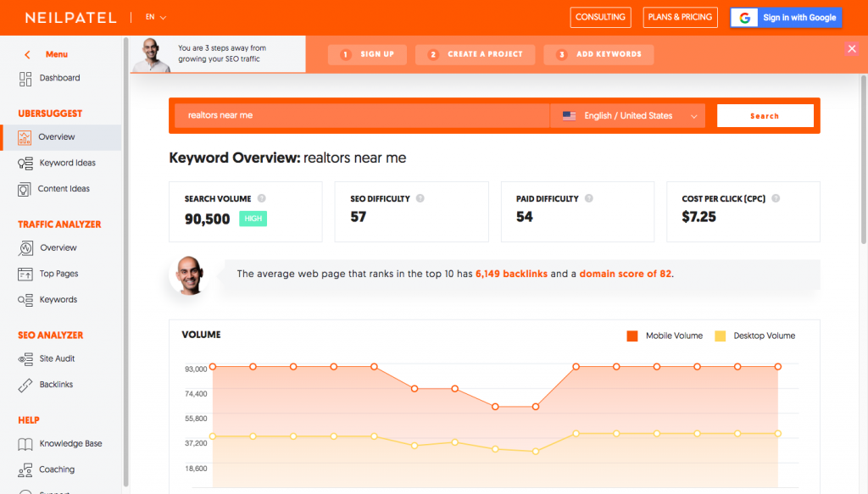The width and height of the screenshot is (868, 494).
Task: Click the keyword search input field
Action: pyautogui.click(x=362, y=115)
